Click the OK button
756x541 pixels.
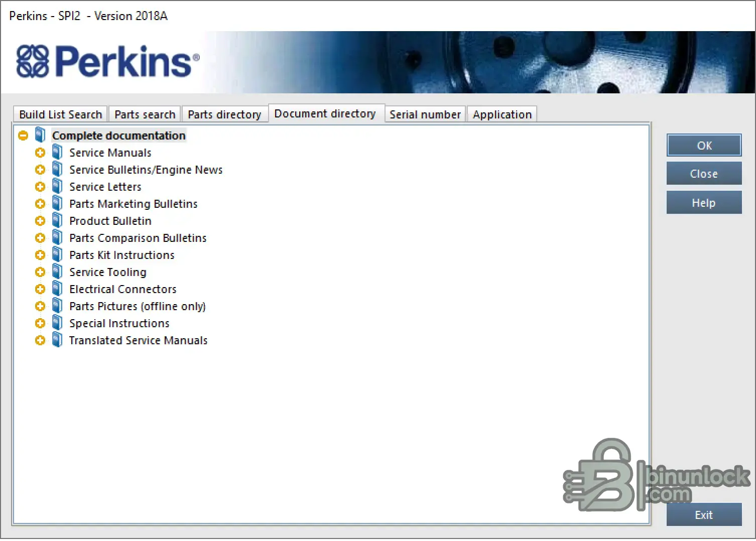coord(704,146)
